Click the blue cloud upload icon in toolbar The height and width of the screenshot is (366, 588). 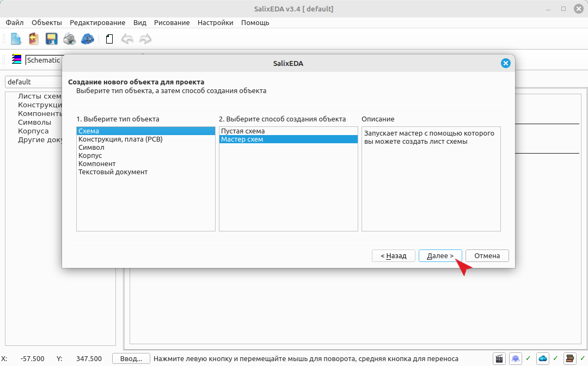click(x=87, y=39)
